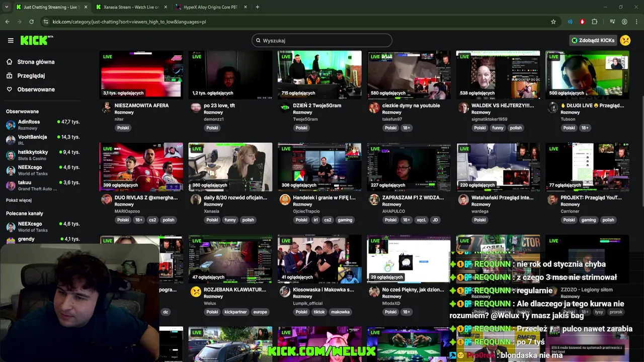This screenshot has width=644, height=362.
Task: Open the Chrome profile icon
Action: (x=624, y=22)
